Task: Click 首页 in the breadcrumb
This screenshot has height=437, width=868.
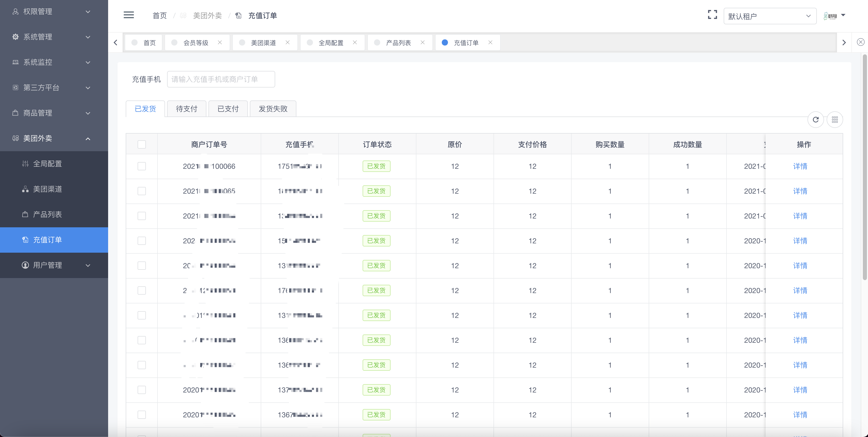Action: click(159, 16)
